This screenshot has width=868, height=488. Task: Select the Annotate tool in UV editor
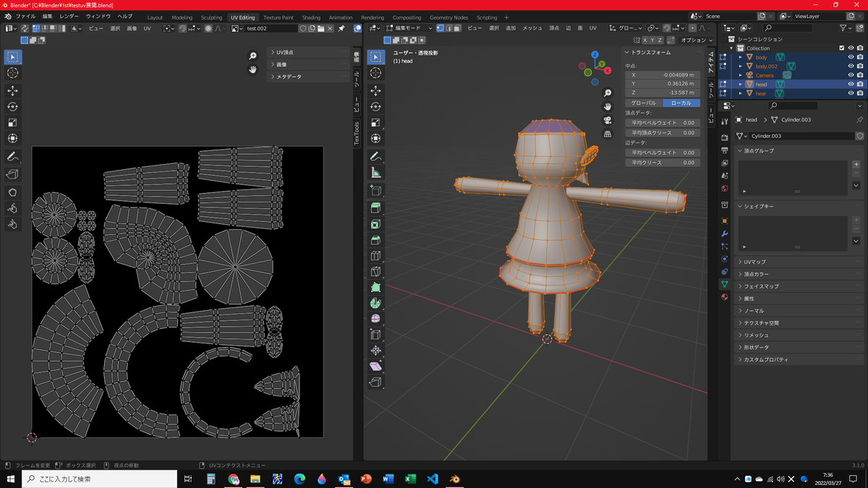pyautogui.click(x=12, y=157)
